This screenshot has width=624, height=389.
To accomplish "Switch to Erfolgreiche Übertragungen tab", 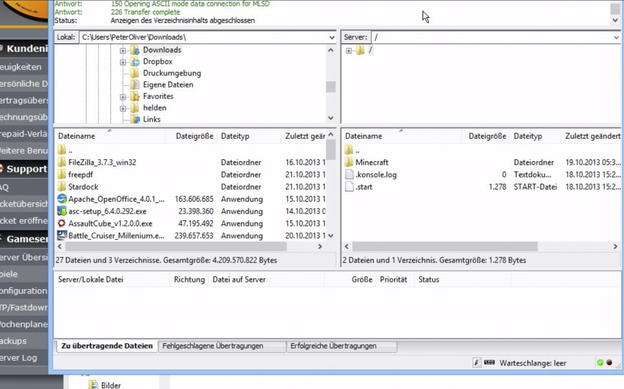I will (342, 346).
